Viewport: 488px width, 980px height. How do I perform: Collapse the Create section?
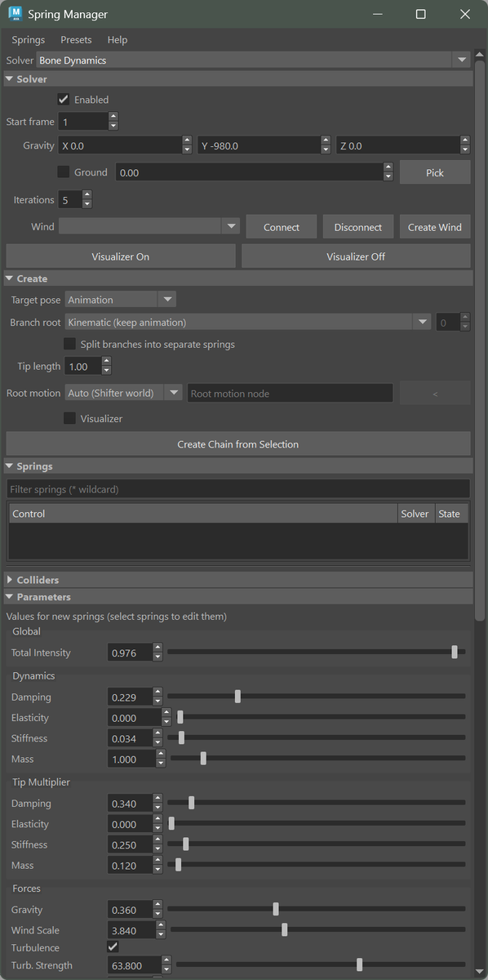[x=238, y=278]
